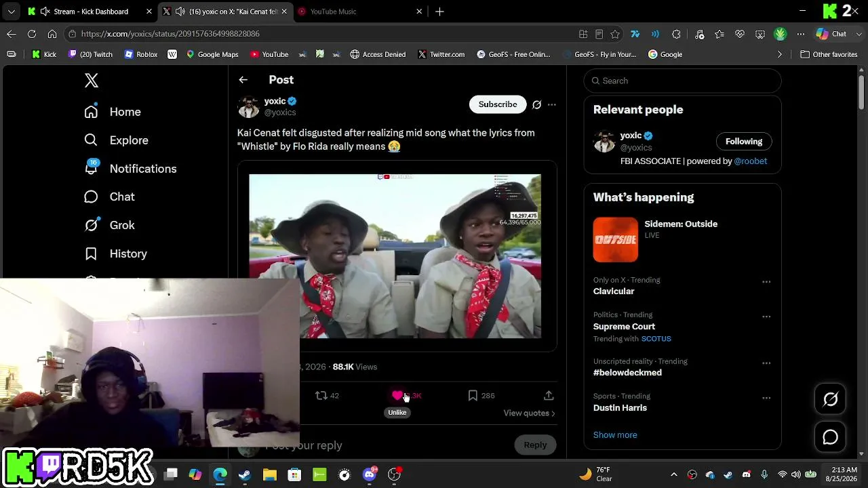Open browser Settings and more menu
Screen dimensions: 868x488
pos(801,34)
